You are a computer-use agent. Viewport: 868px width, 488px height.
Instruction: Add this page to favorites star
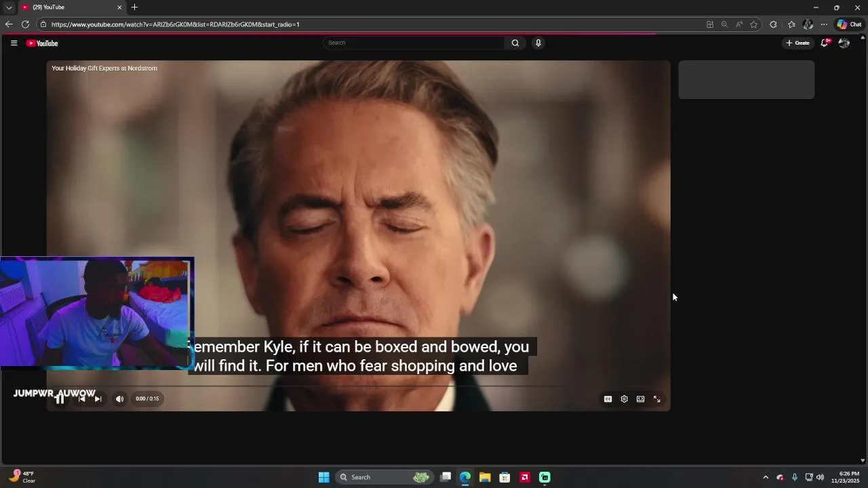point(753,24)
